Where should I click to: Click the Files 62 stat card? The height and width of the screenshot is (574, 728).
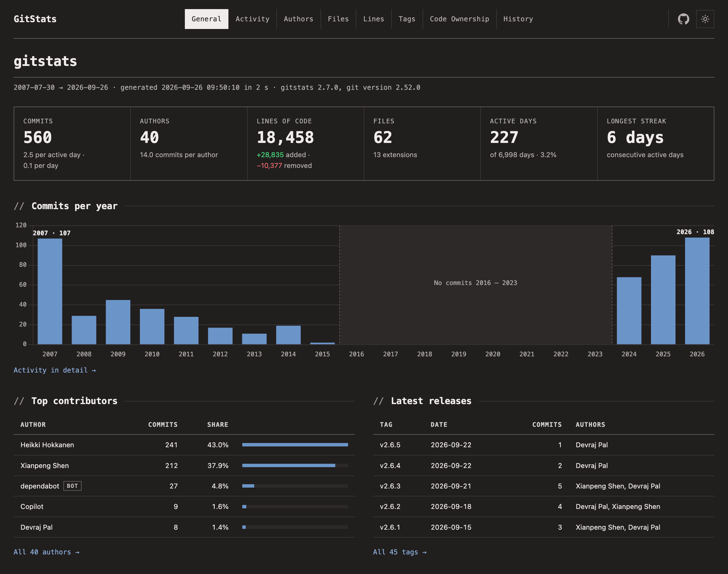coord(422,143)
